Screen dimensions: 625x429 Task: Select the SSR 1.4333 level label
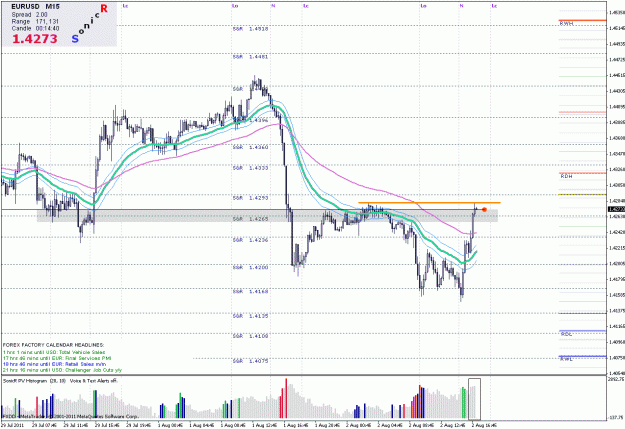pos(250,168)
